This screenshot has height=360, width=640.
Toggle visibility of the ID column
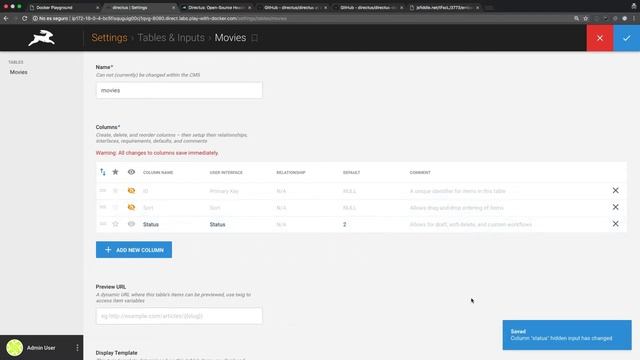131,191
